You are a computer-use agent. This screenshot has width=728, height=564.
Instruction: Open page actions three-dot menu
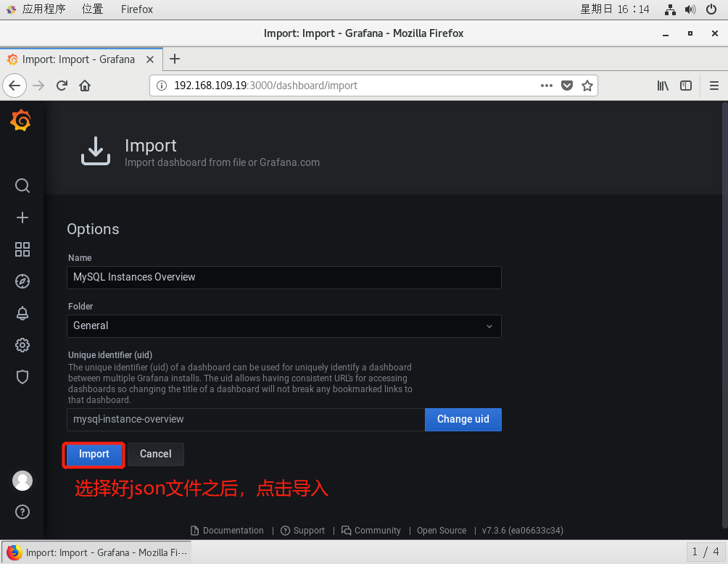click(547, 86)
